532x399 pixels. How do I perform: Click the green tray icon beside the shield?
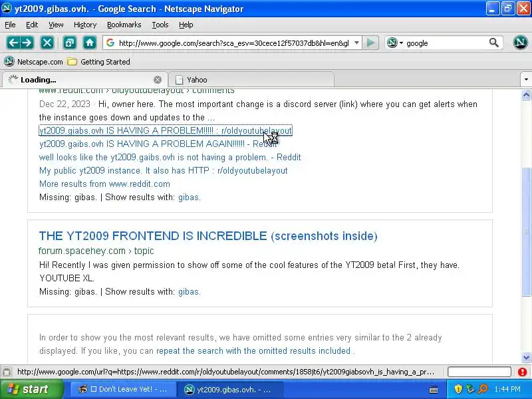click(x=470, y=389)
